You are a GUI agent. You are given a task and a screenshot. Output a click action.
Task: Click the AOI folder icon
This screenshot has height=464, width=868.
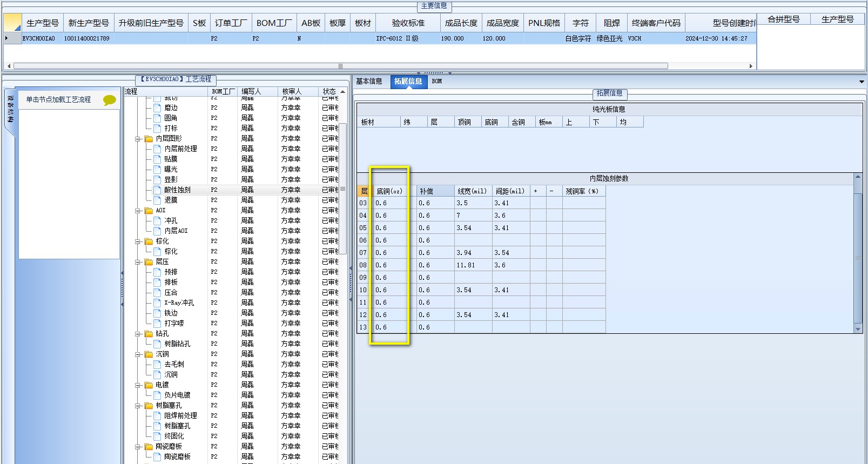[x=149, y=211]
